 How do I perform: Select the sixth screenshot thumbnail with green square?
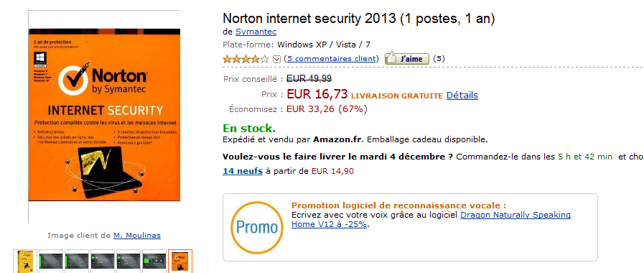[x=154, y=261]
